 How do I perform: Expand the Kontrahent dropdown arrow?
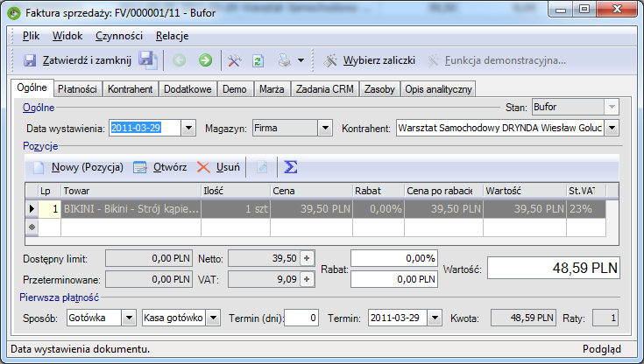point(612,128)
